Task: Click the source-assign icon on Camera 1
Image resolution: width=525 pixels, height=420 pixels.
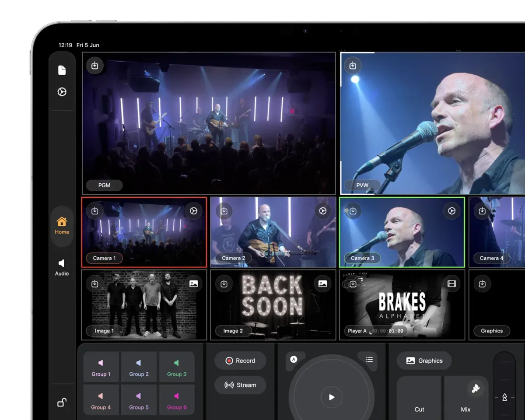Action: point(95,211)
